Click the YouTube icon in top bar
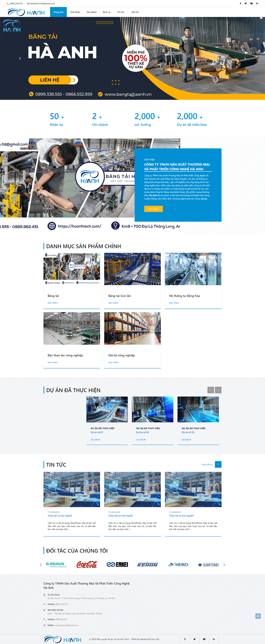Image resolution: width=265 pixels, height=644 pixels. pyautogui.click(x=251, y=3)
